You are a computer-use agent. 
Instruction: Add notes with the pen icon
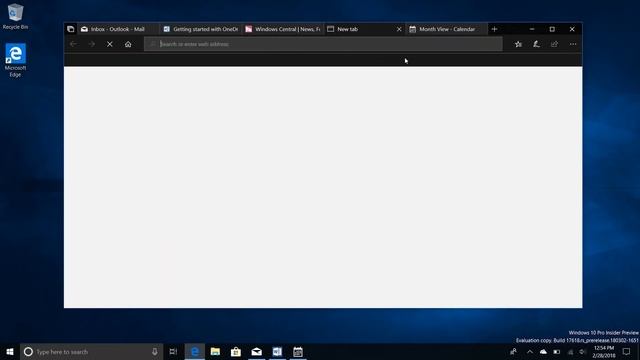(536, 44)
